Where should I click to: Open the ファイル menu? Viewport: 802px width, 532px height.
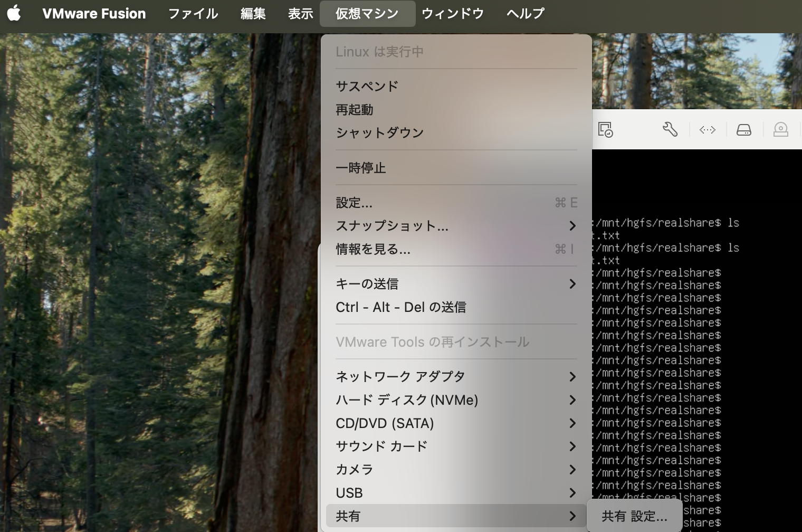click(193, 13)
